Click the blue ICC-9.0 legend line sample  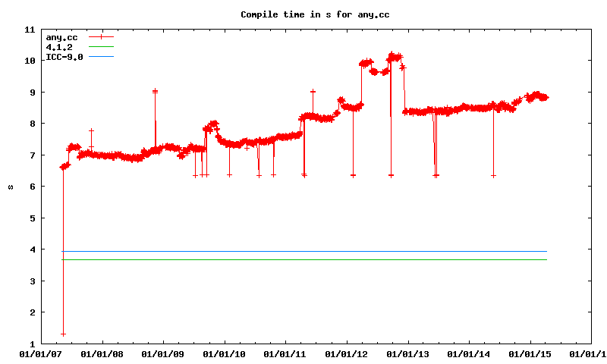point(101,57)
